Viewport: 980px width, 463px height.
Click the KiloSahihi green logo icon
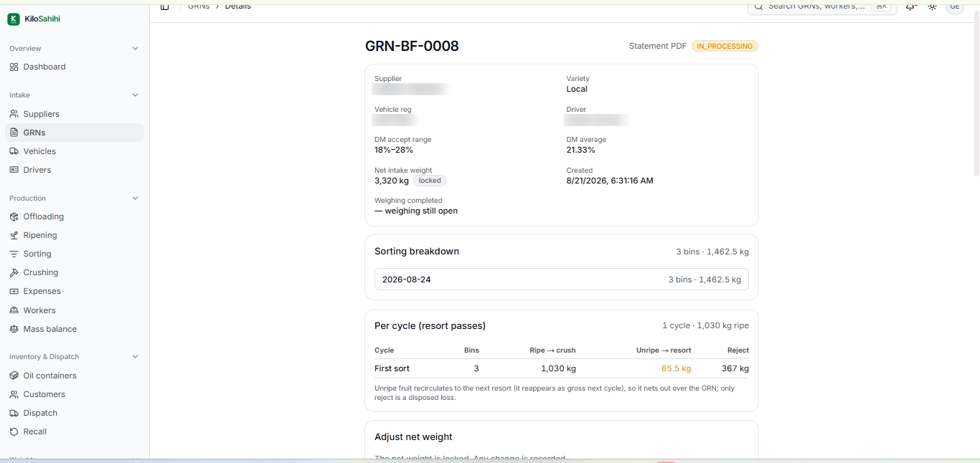pos(14,19)
